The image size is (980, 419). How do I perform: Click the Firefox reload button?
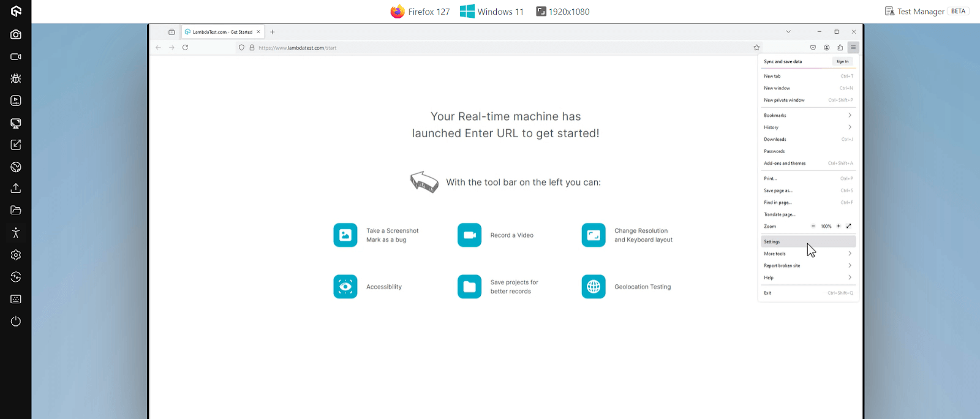coord(185,47)
